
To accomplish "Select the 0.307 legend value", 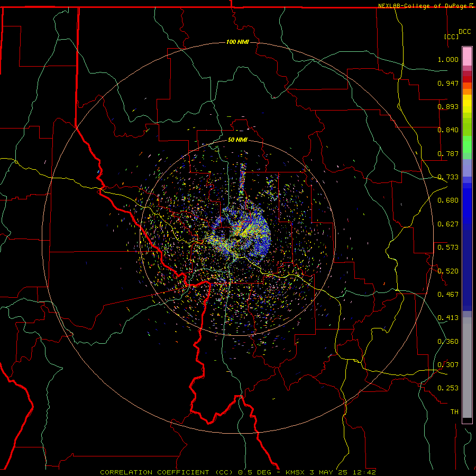I will [x=448, y=365].
